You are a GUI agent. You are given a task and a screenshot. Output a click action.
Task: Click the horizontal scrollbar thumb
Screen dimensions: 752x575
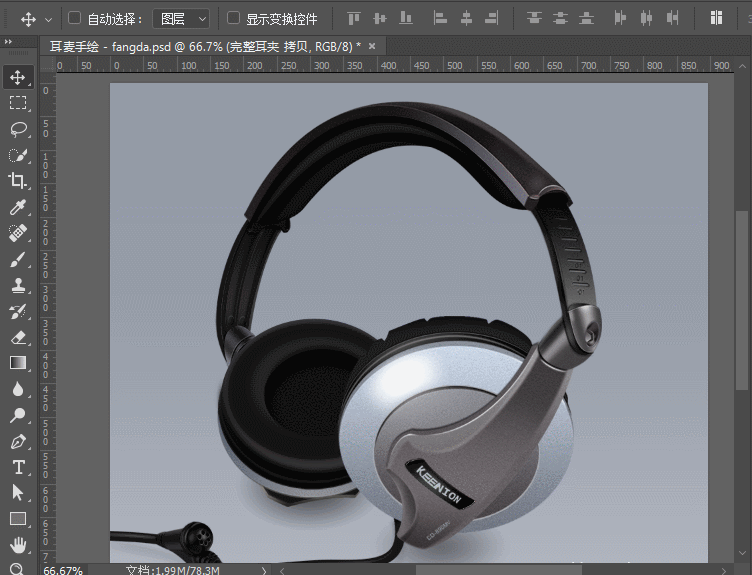pos(498,570)
